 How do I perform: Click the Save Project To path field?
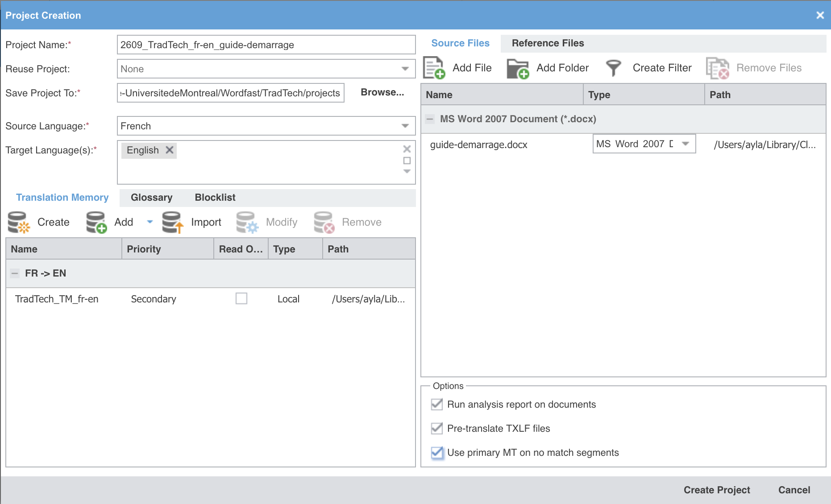pyautogui.click(x=230, y=93)
